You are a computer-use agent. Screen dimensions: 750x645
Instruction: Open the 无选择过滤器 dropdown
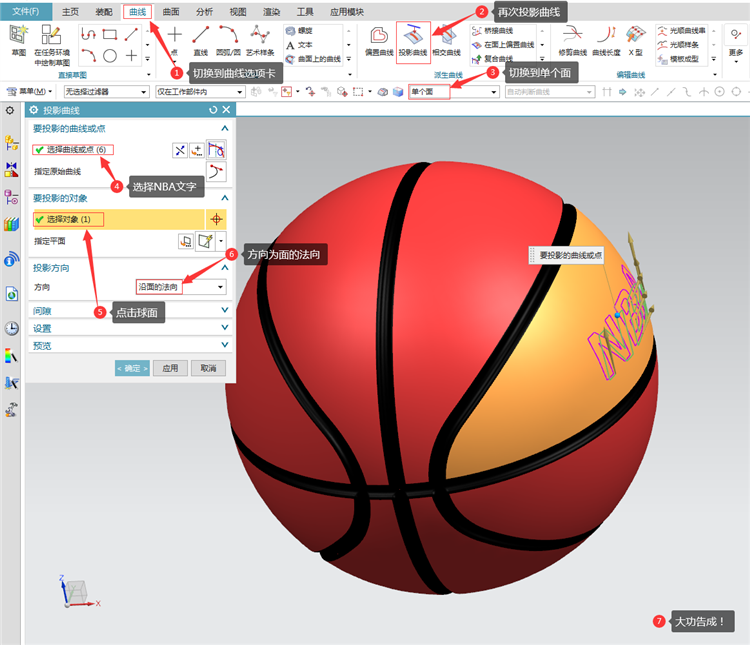(x=106, y=92)
